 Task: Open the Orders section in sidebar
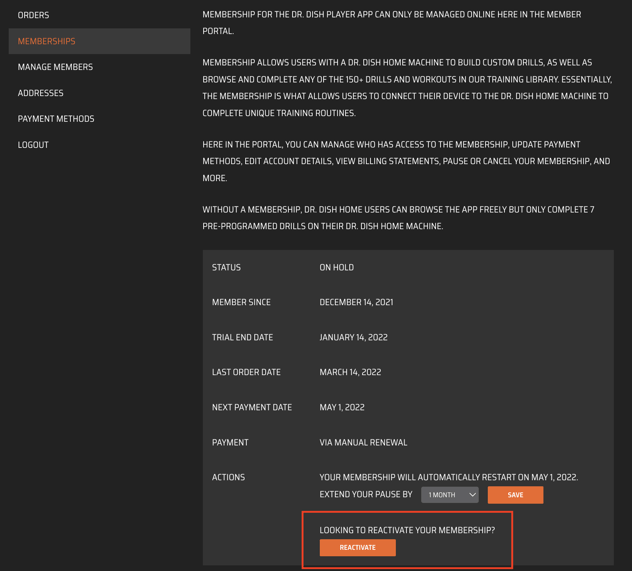click(x=33, y=15)
